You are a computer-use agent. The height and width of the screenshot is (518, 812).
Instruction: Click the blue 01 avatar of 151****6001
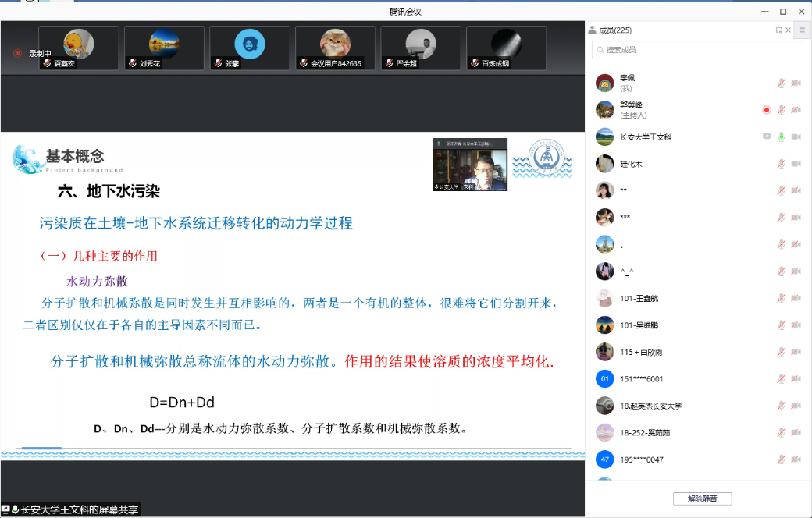coord(604,379)
